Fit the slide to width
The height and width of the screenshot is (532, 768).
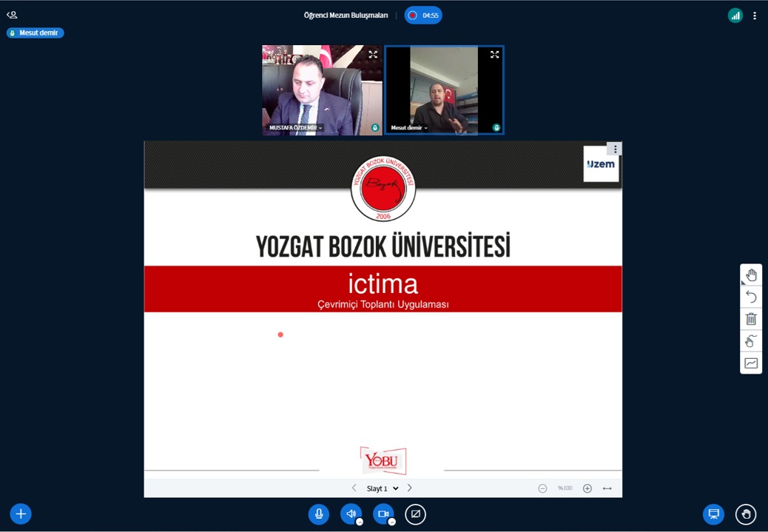[607, 488]
